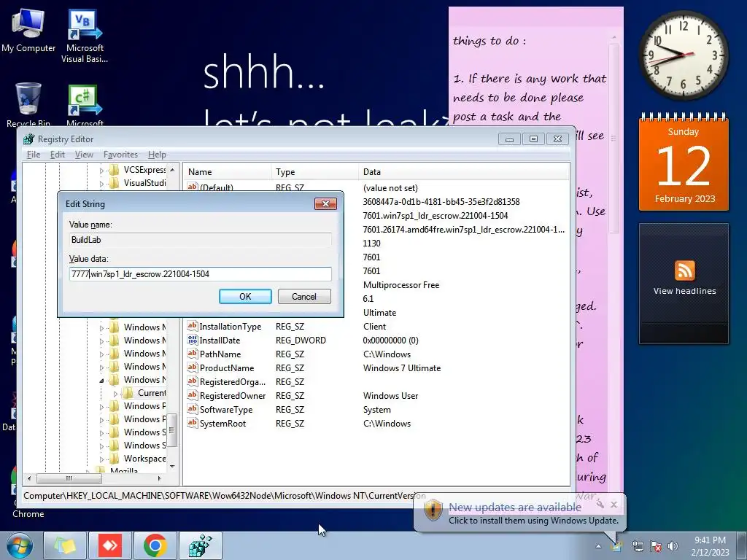
Task: Dismiss the update notification balloon
Action: click(x=614, y=504)
